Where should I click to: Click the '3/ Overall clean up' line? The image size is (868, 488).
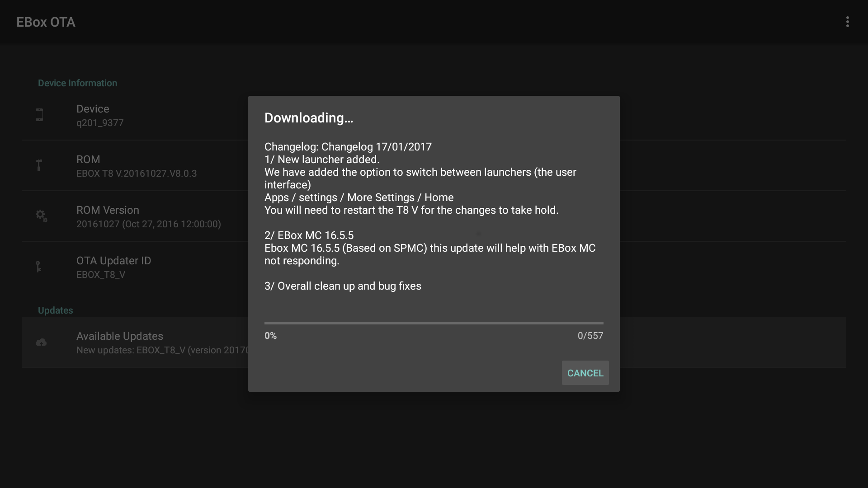[343, 286]
